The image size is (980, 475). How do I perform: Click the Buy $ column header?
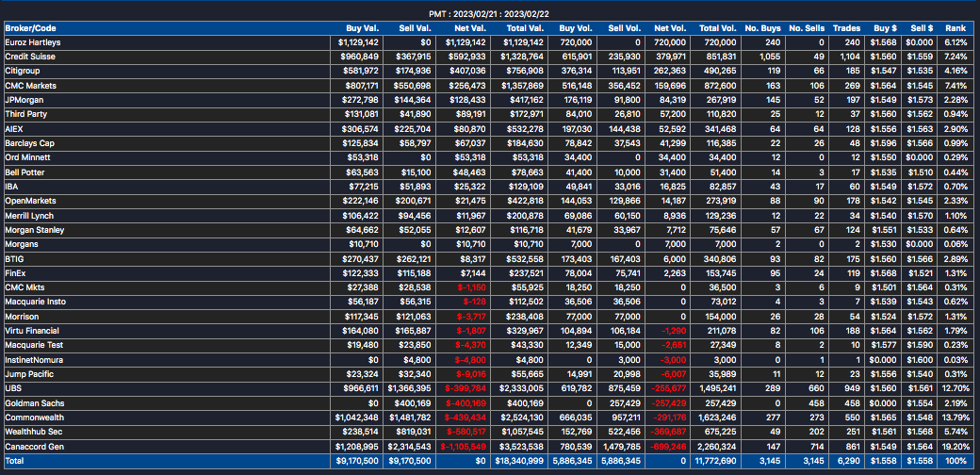885,28
